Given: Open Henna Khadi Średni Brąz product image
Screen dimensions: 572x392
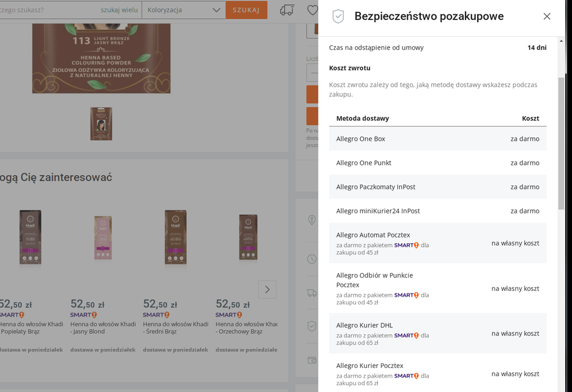Looking at the screenshot, I should tap(175, 237).
